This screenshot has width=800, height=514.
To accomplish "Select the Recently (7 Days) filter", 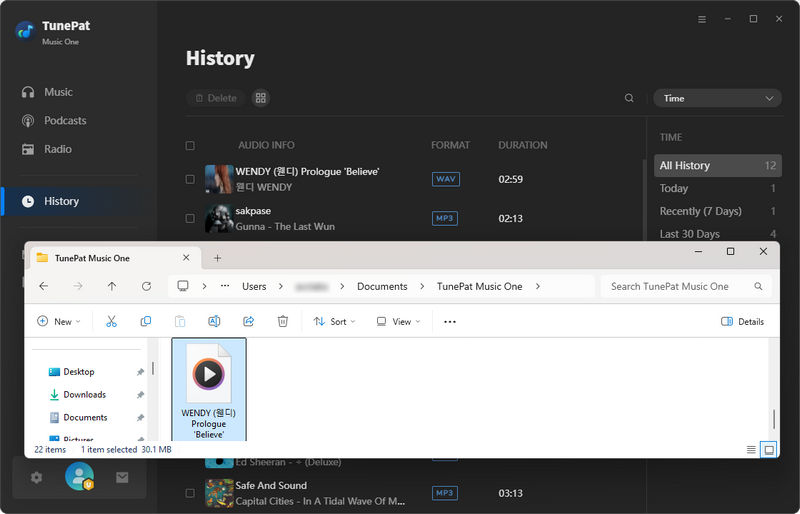I will tap(700, 211).
